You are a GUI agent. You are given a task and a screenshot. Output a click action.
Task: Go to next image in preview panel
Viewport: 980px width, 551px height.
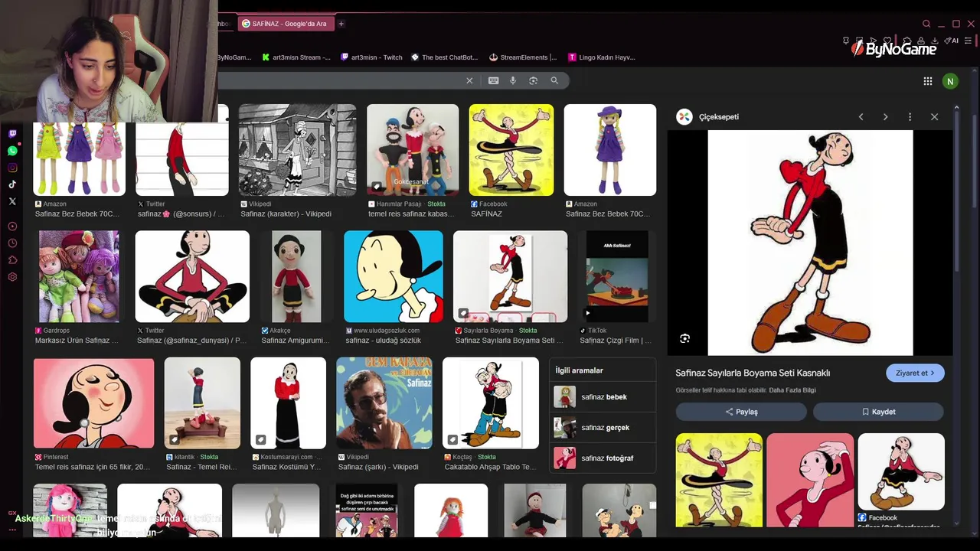click(x=885, y=117)
